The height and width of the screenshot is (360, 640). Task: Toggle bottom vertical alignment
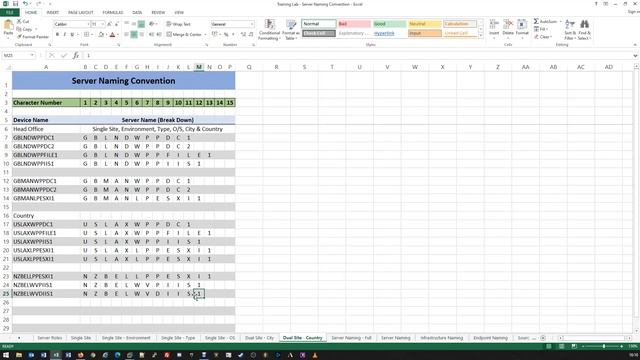[141, 24]
